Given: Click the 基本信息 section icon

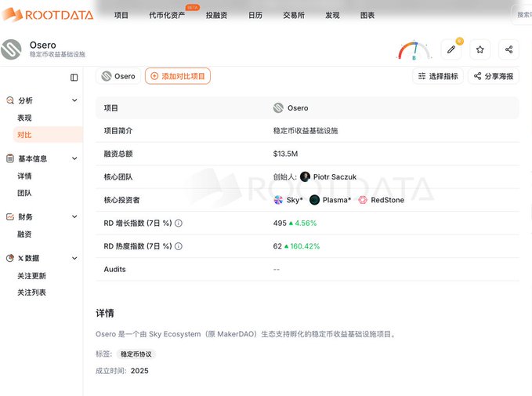Looking at the screenshot, I should [x=10, y=158].
